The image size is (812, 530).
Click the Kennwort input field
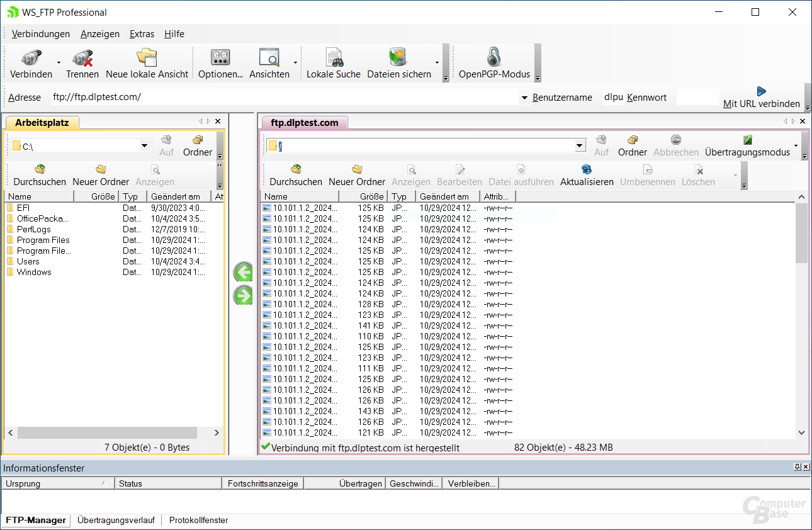tap(697, 98)
